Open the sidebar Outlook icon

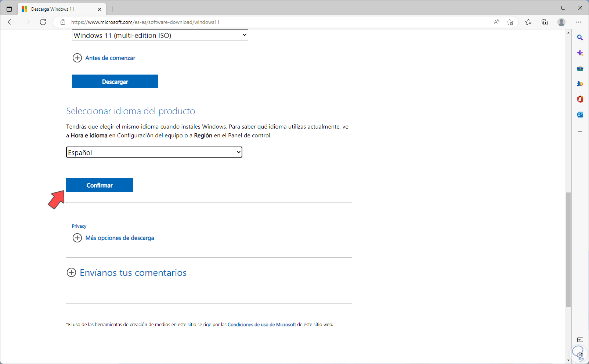[x=580, y=115]
